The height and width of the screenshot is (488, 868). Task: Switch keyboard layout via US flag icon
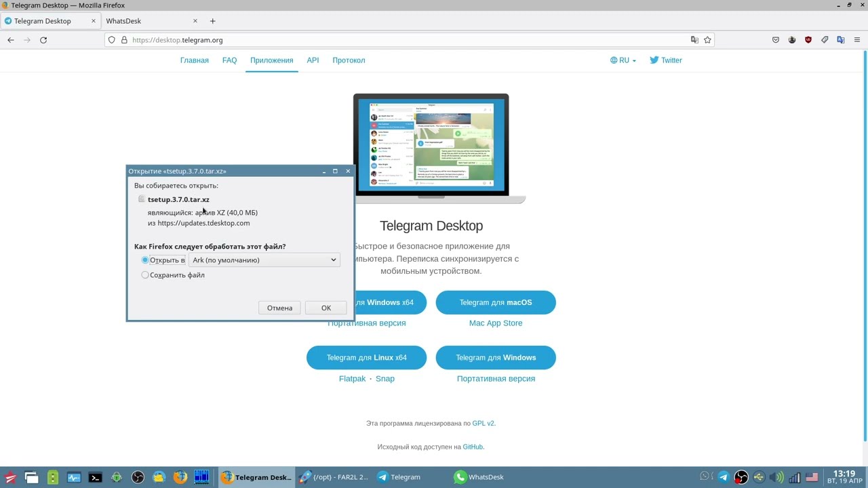click(x=812, y=477)
